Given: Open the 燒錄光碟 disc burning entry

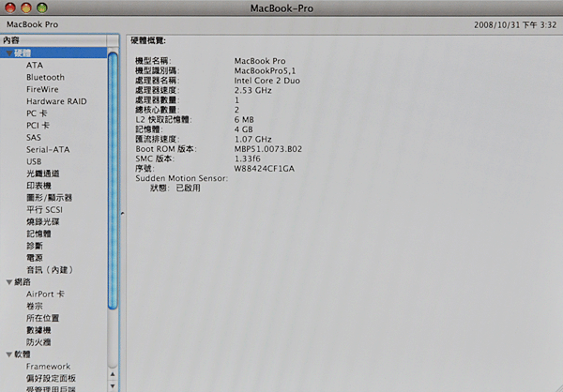Looking at the screenshot, I should coord(43,222).
